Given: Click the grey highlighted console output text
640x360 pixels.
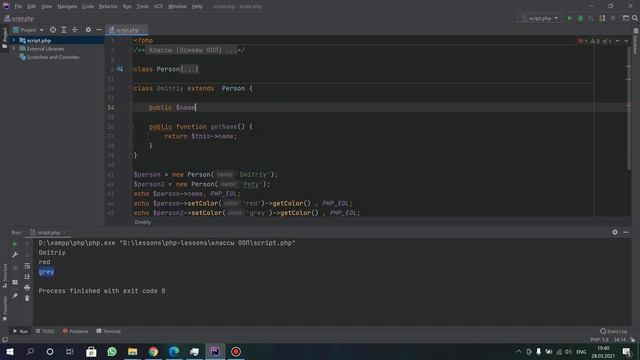Looking at the screenshot, I should (x=47, y=272).
